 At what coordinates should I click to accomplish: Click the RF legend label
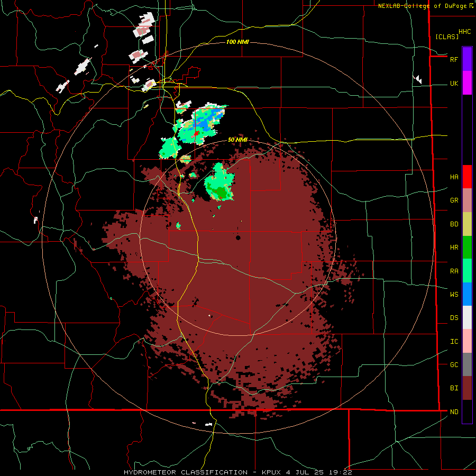tap(454, 59)
